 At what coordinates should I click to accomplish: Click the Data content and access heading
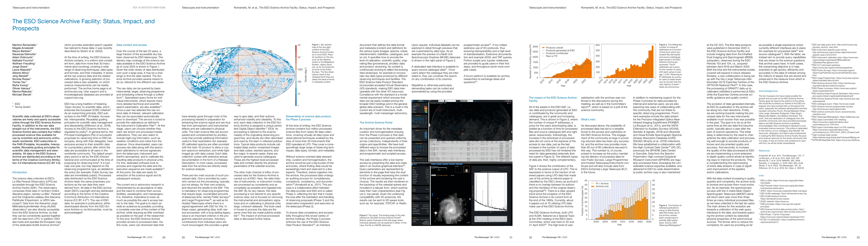coord(131,45)
